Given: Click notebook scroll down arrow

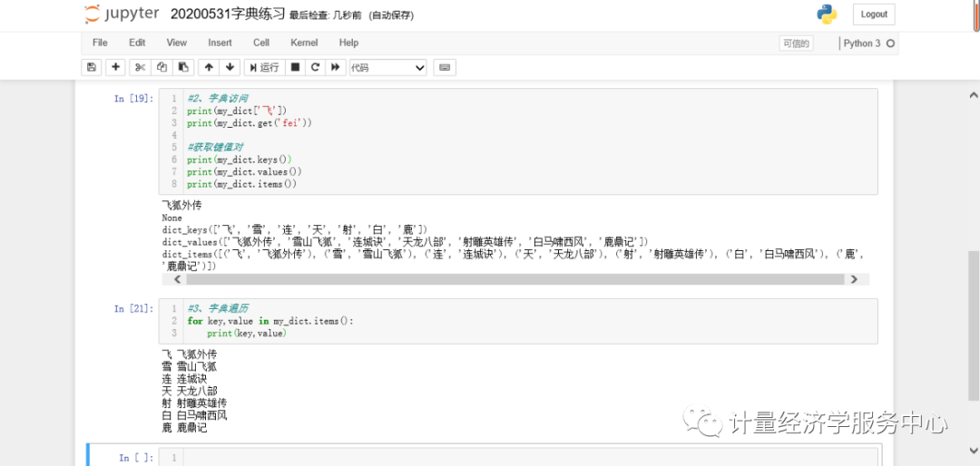Looking at the screenshot, I should (973, 449).
